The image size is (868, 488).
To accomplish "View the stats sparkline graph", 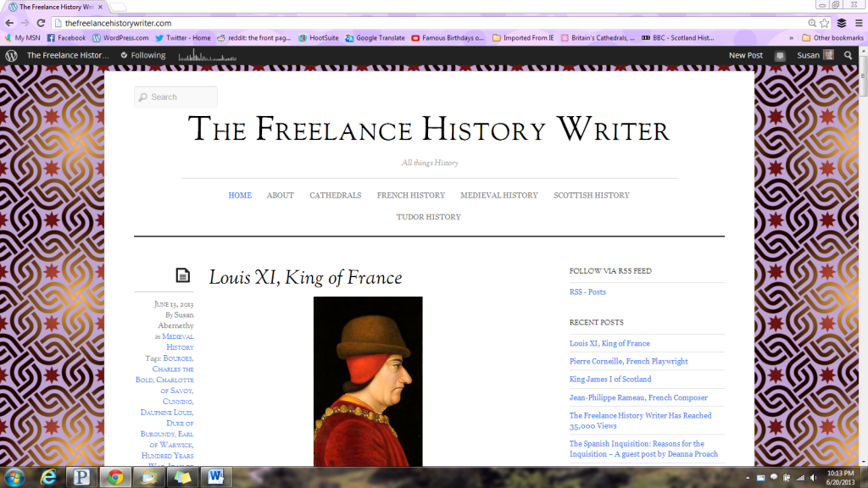I will pos(207,55).
